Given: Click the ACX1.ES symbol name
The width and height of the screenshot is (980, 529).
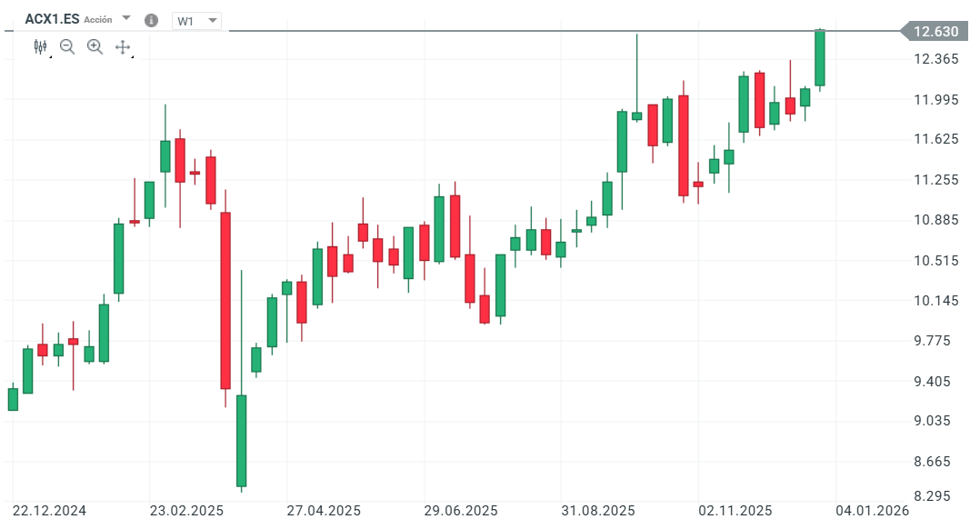Looking at the screenshot, I should coord(52,19).
